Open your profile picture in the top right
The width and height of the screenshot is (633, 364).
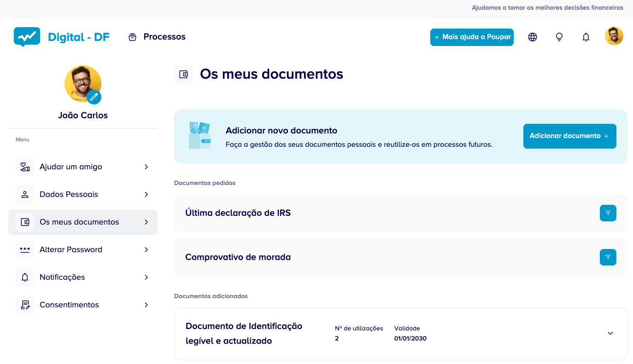pyautogui.click(x=614, y=35)
